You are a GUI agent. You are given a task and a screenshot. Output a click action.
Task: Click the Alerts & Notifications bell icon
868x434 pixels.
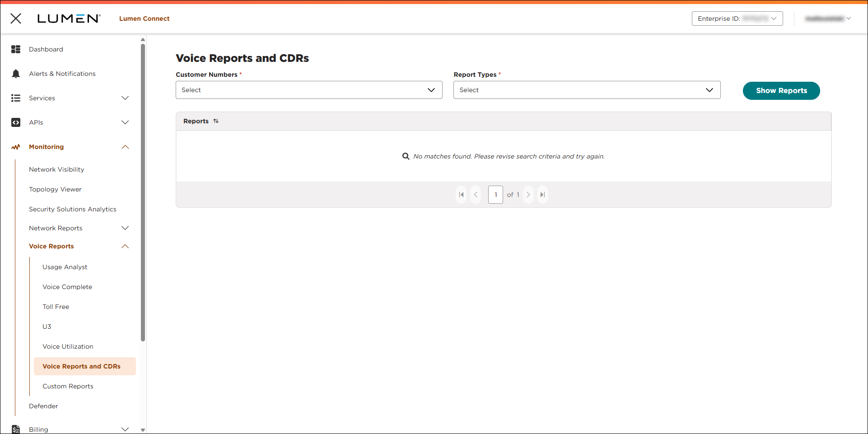tap(16, 73)
